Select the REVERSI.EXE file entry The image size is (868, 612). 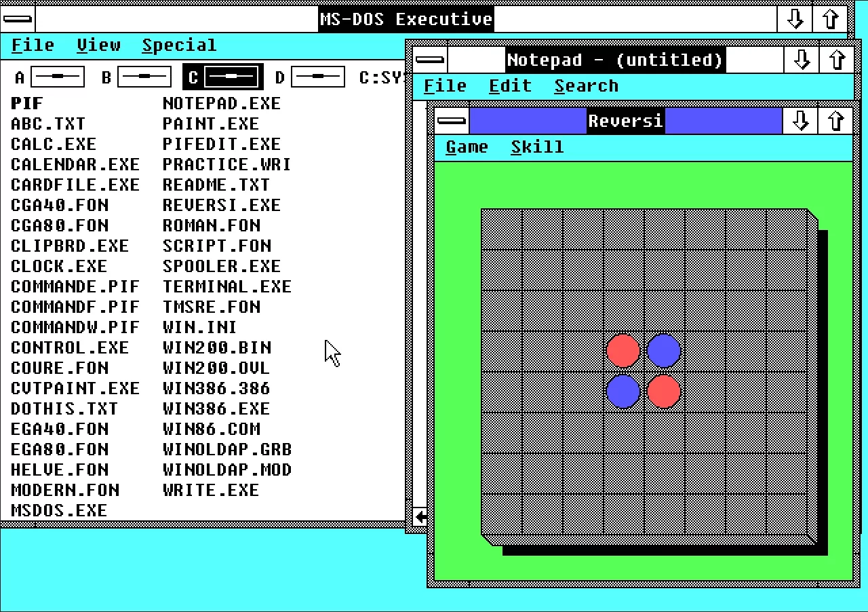tap(222, 205)
